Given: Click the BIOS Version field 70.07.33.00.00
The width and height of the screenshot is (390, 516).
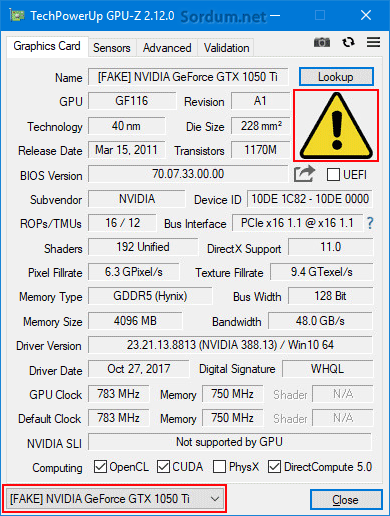Looking at the screenshot, I should coord(188,174).
